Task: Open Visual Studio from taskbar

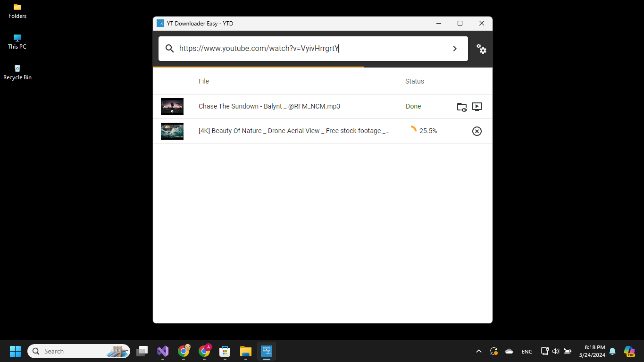Action: tap(163, 351)
